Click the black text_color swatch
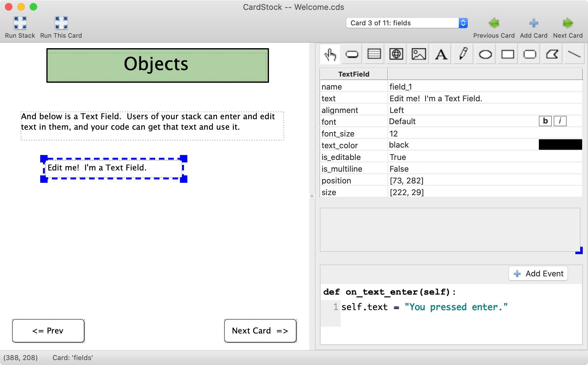The image size is (588, 365). pyautogui.click(x=560, y=145)
